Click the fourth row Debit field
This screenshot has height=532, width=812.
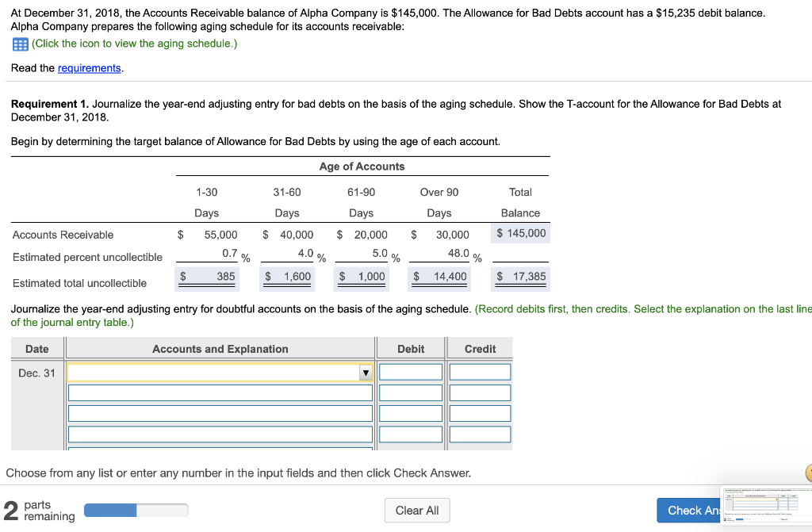coord(411,434)
